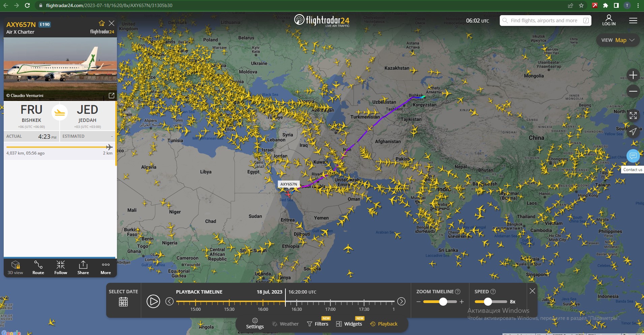Increase zoom timeline with plus

click(x=462, y=302)
